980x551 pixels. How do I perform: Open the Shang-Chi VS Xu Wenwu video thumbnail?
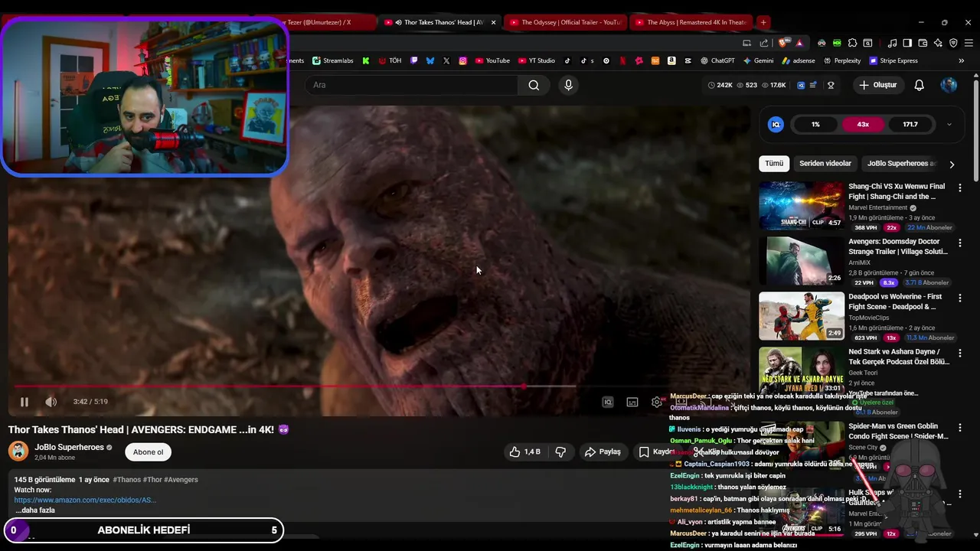coord(802,206)
